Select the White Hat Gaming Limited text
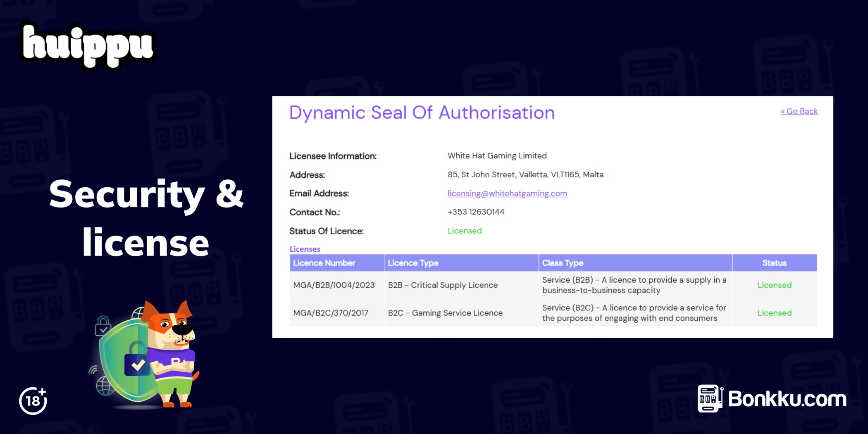The width and height of the screenshot is (868, 434). click(497, 156)
